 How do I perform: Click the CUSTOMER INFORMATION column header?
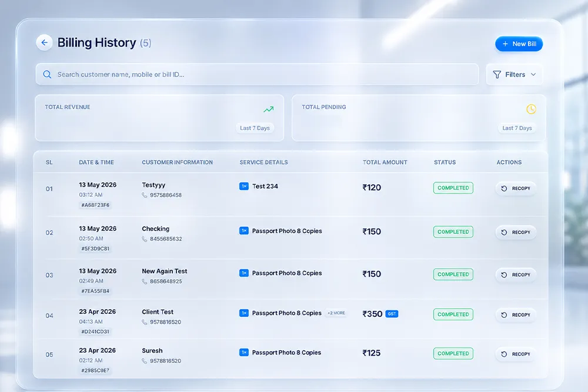[x=178, y=162]
